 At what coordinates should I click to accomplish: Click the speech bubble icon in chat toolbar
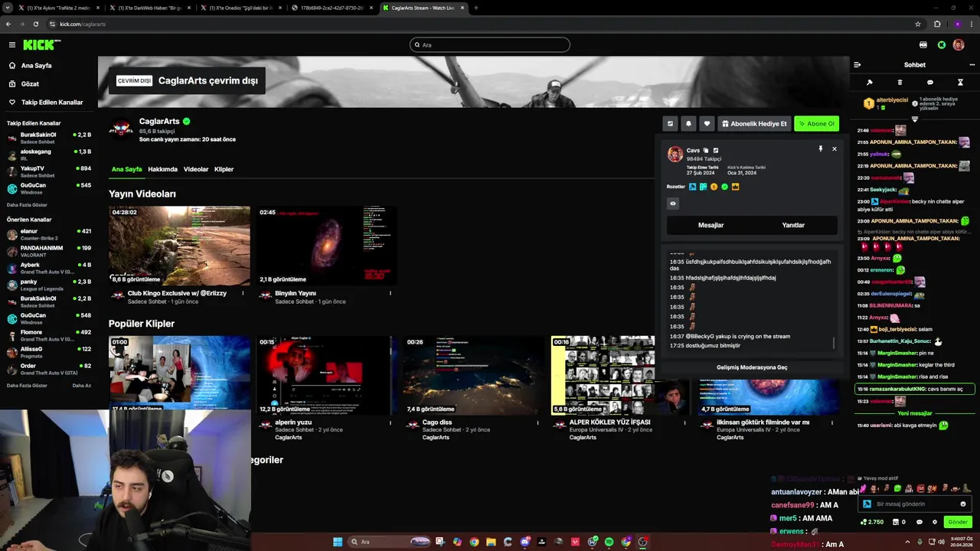[930, 82]
